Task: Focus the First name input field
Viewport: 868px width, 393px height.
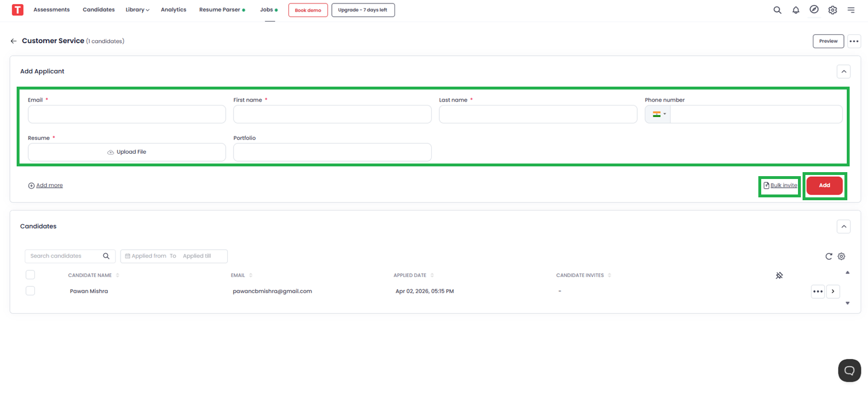Action: click(x=332, y=114)
